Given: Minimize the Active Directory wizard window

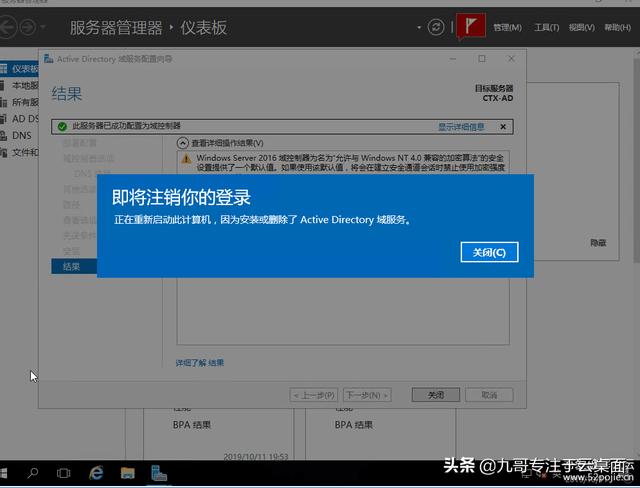Looking at the screenshot, I should 453,59.
